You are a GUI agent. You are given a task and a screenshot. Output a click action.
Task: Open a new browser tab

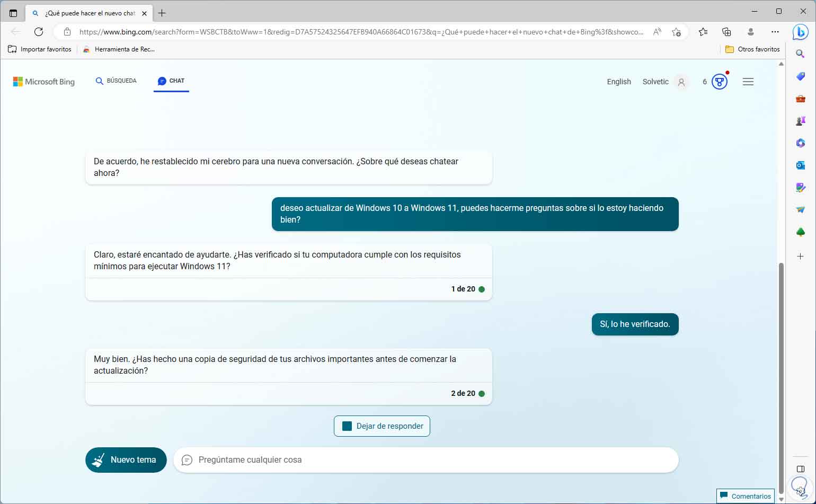(x=162, y=13)
